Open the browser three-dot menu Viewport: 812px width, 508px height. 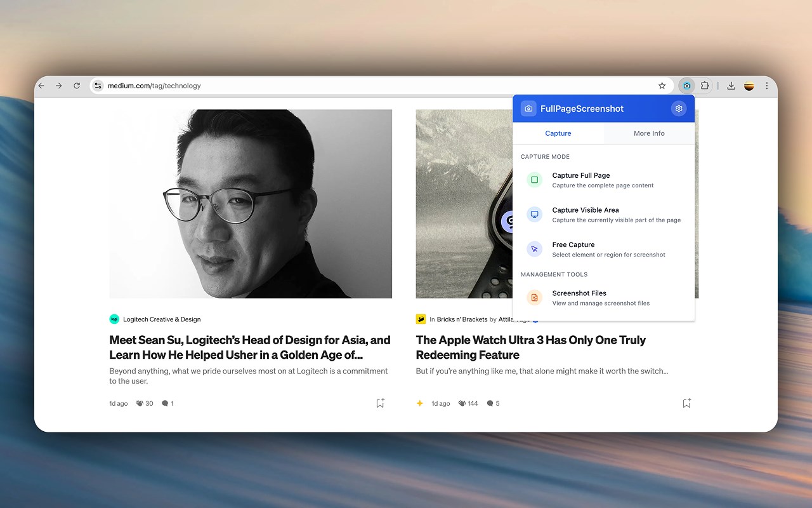[766, 86]
